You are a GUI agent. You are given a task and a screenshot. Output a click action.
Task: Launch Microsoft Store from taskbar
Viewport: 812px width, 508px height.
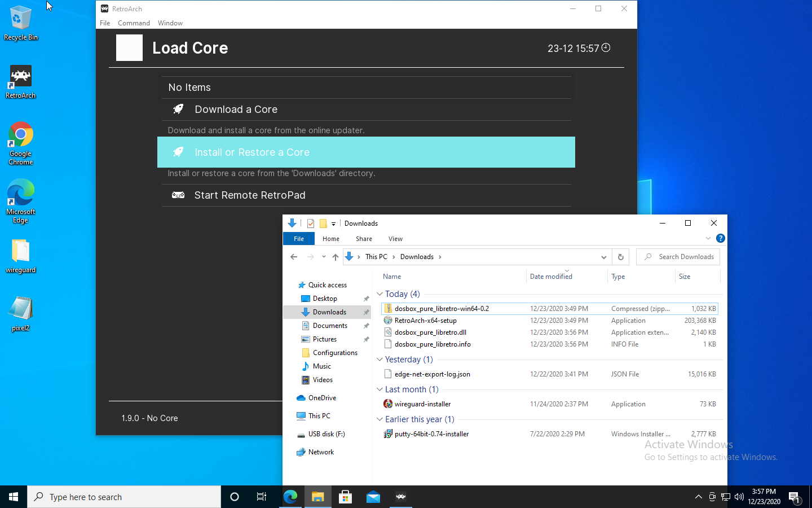[345, 497]
